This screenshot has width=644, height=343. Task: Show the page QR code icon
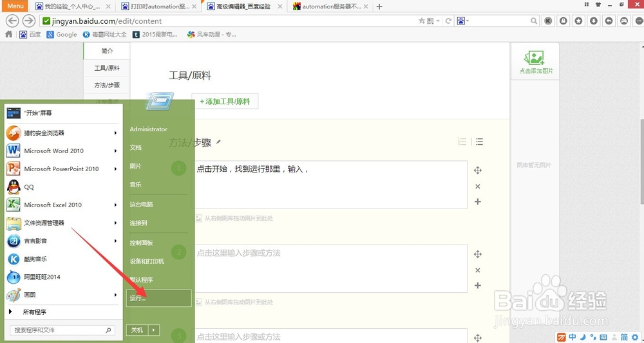[430, 21]
